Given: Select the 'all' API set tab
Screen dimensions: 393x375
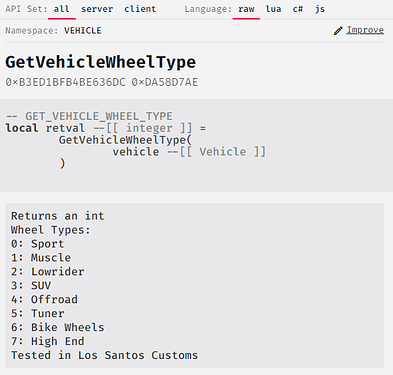Looking at the screenshot, I should tap(62, 9).
